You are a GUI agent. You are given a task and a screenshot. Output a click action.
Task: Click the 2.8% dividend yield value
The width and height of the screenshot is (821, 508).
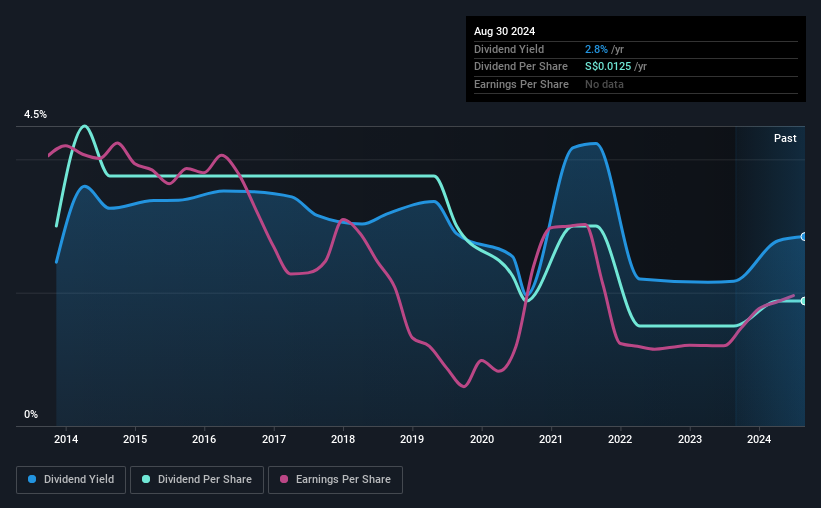click(596, 49)
